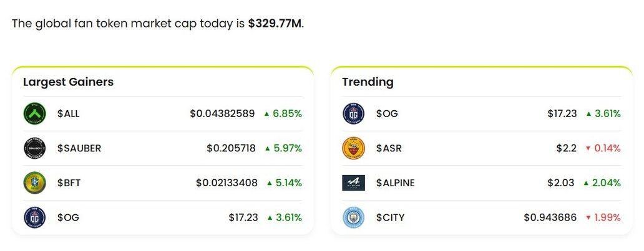Click the Trending card heading
Viewport: 644px width, 251px height.
368,82
